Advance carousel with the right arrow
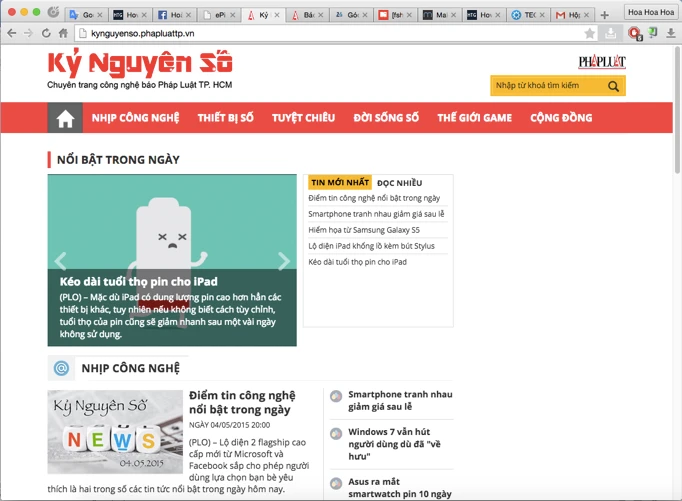 284,261
